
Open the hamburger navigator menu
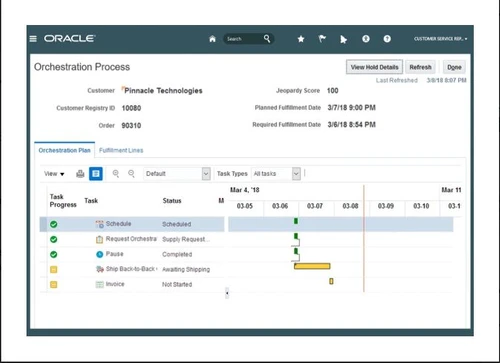33,39
